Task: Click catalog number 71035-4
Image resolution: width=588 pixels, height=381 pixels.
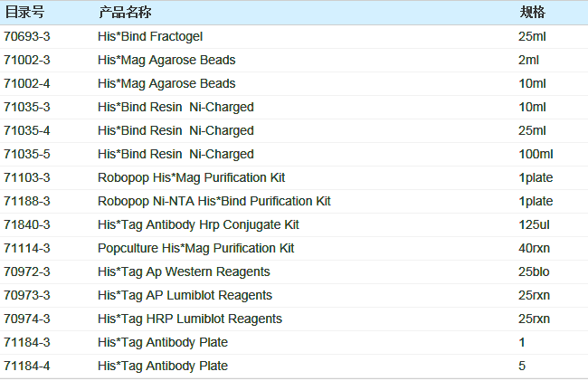Action: click(x=27, y=131)
